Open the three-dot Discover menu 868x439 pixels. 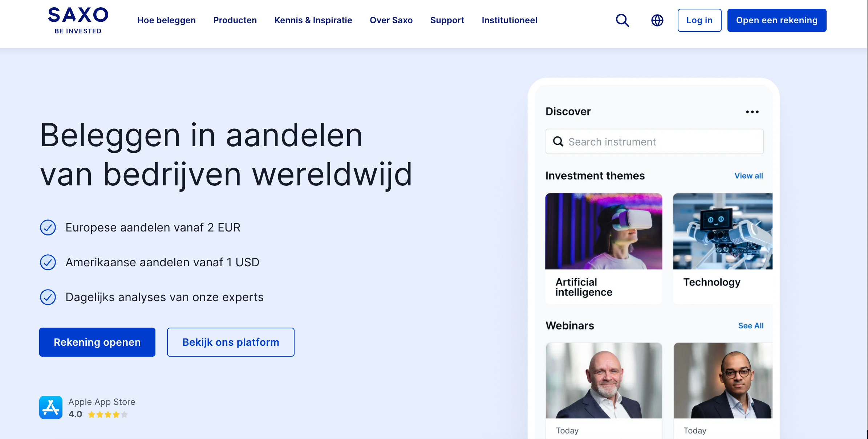point(752,112)
